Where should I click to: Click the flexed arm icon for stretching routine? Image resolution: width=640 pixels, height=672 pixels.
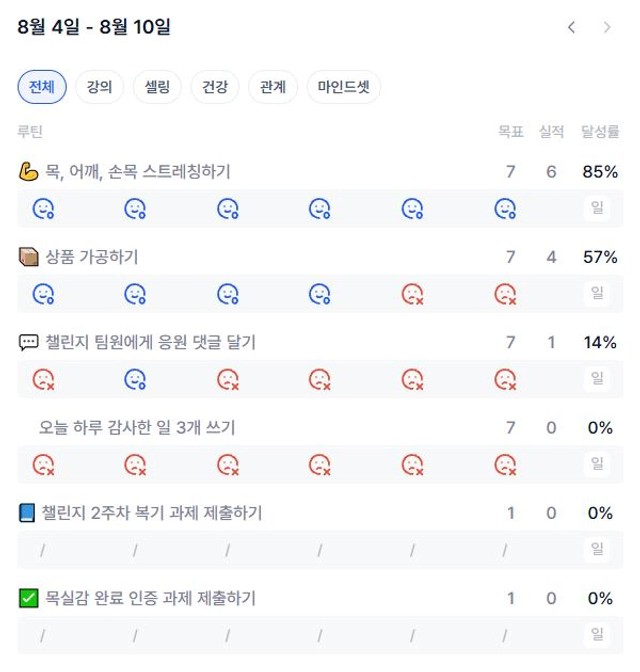click(x=28, y=171)
